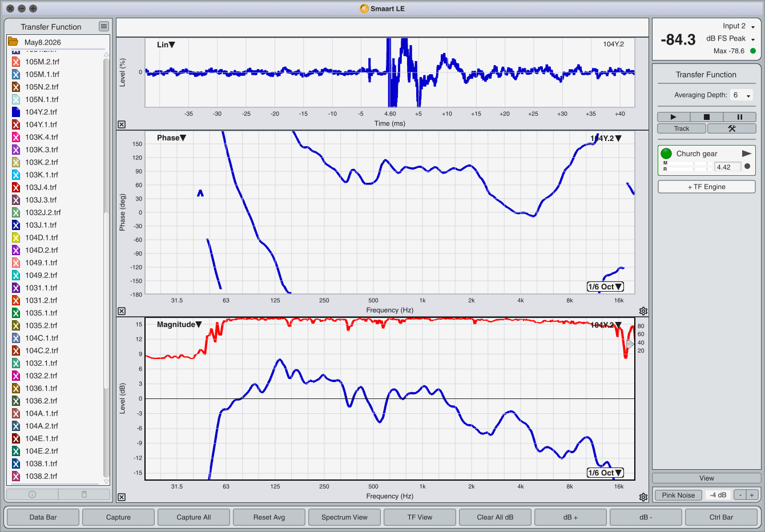Show the 1032J.2.trf trace
The height and width of the screenshot is (532, 765).
(x=16, y=212)
